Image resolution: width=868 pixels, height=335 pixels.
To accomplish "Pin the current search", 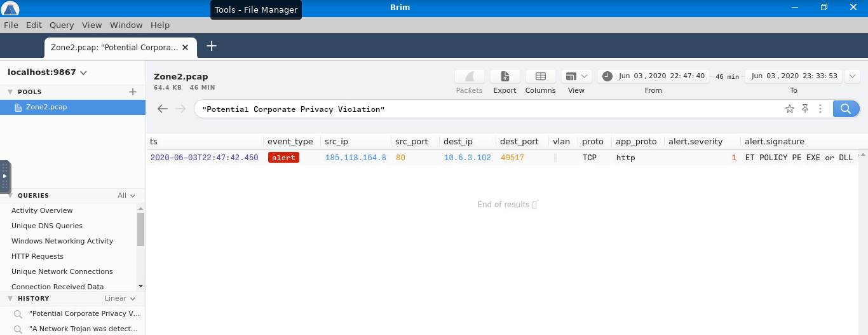I will pyautogui.click(x=805, y=109).
